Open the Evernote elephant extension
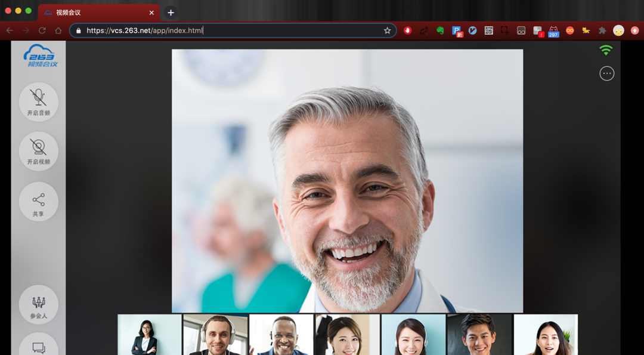This screenshot has width=644, height=355. tap(440, 30)
